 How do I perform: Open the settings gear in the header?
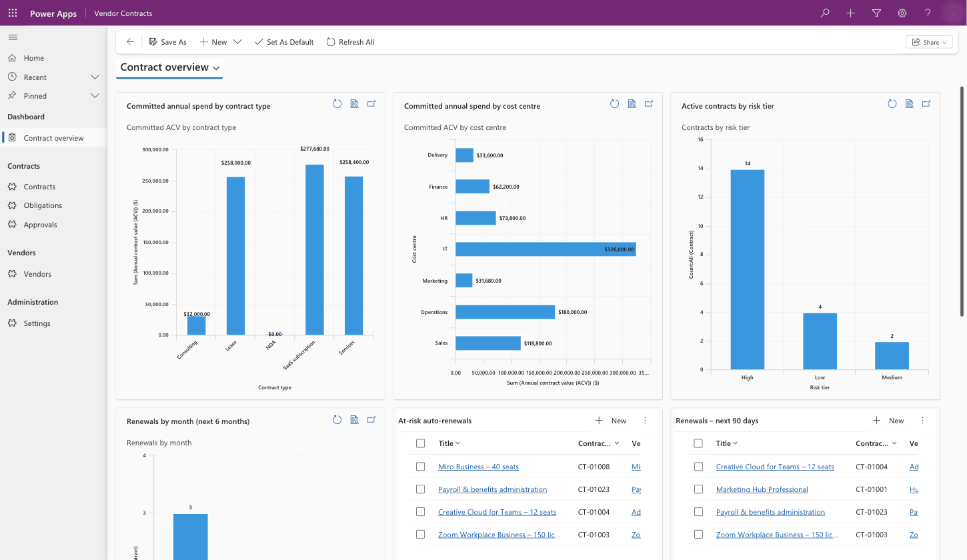[x=902, y=13]
